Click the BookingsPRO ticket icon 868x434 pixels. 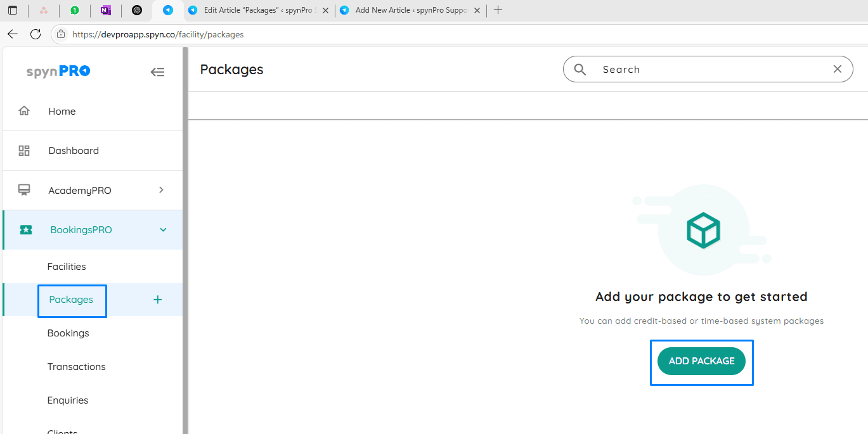(26, 230)
